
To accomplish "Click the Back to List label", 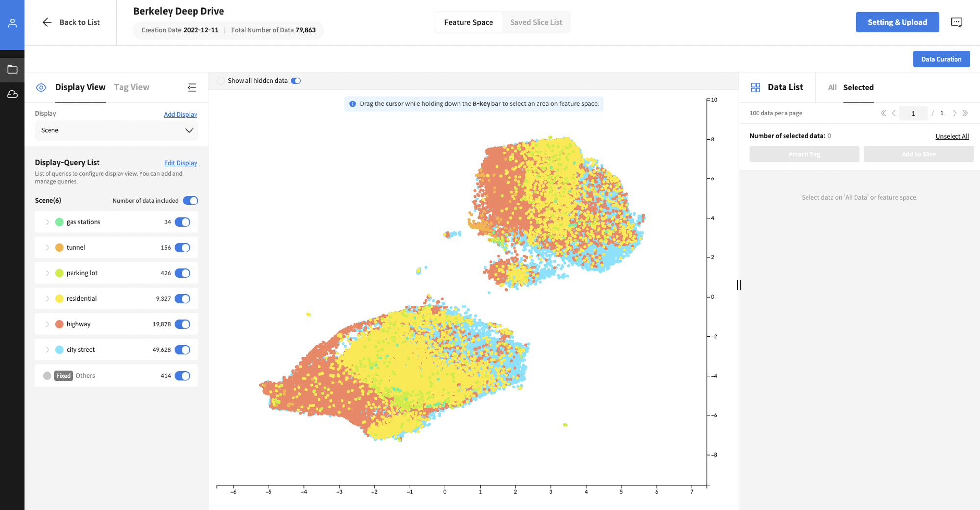I will click(79, 22).
